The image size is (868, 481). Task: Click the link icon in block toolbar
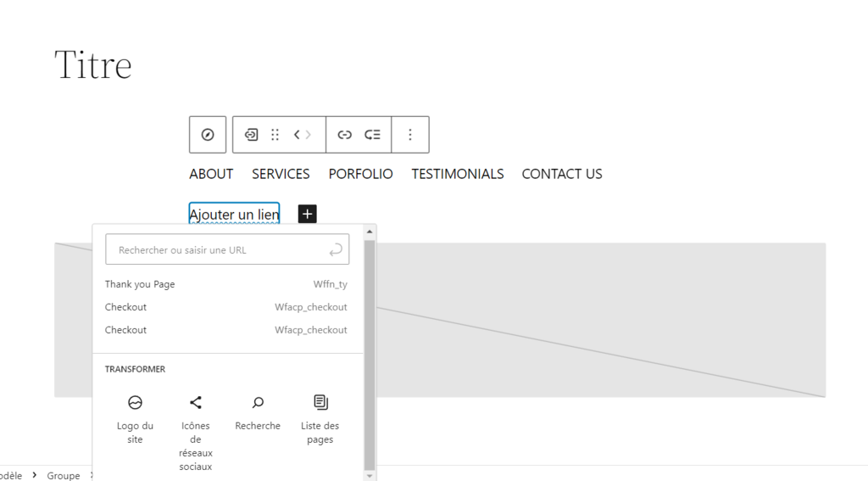(x=344, y=135)
